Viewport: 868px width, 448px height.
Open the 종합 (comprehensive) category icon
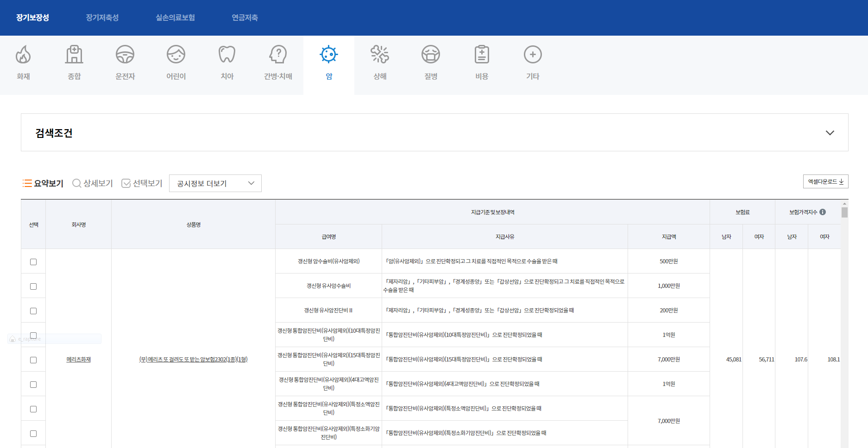pyautogui.click(x=74, y=55)
